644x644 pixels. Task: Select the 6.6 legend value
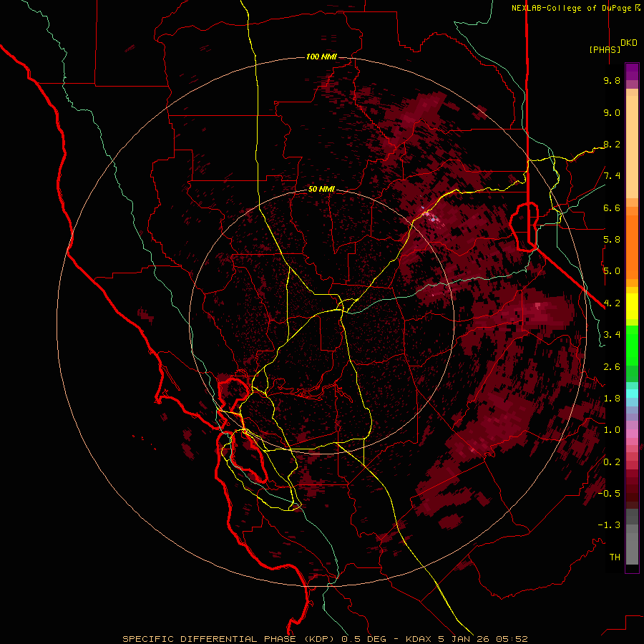(612, 208)
